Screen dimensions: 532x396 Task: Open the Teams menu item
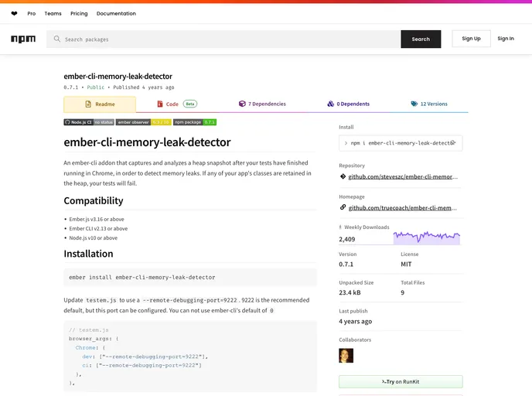pyautogui.click(x=53, y=14)
